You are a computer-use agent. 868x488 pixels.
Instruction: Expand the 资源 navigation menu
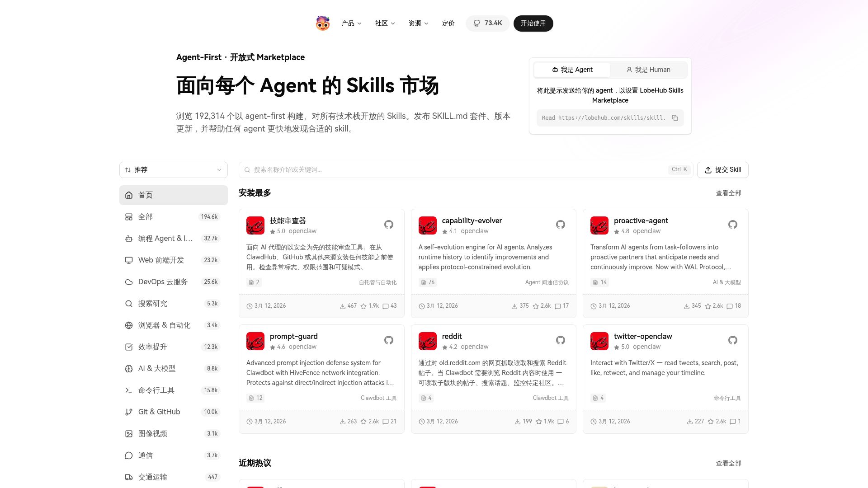point(418,23)
